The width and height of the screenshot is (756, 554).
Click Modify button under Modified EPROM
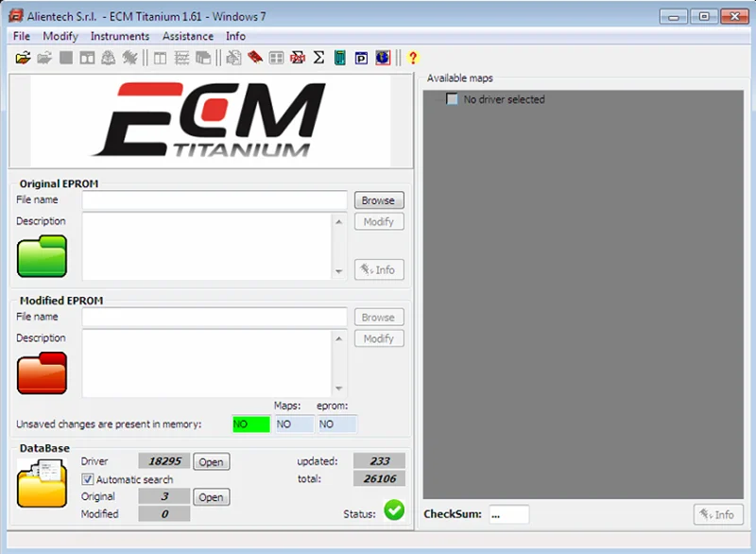pos(379,338)
